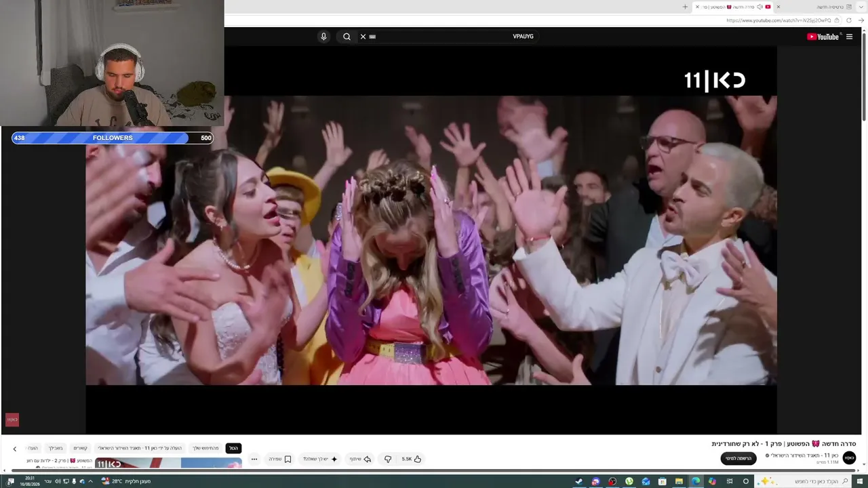Open the three-dot more actions menu

254,459
